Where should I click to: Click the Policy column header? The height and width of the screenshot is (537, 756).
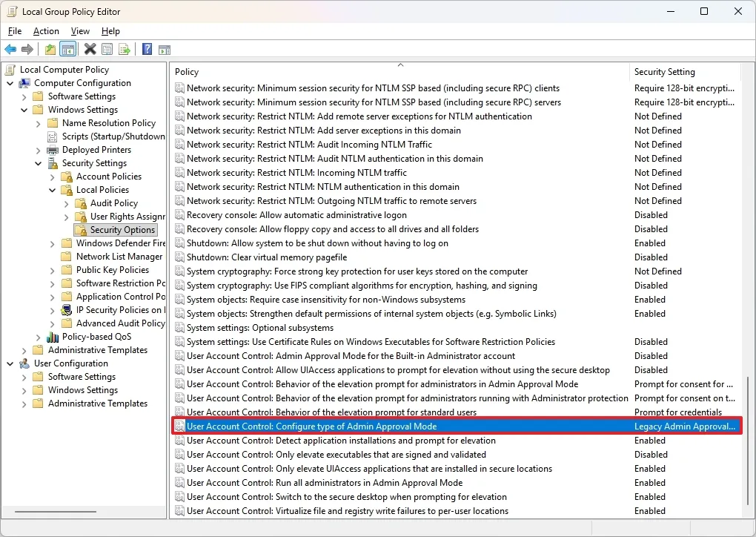(186, 71)
